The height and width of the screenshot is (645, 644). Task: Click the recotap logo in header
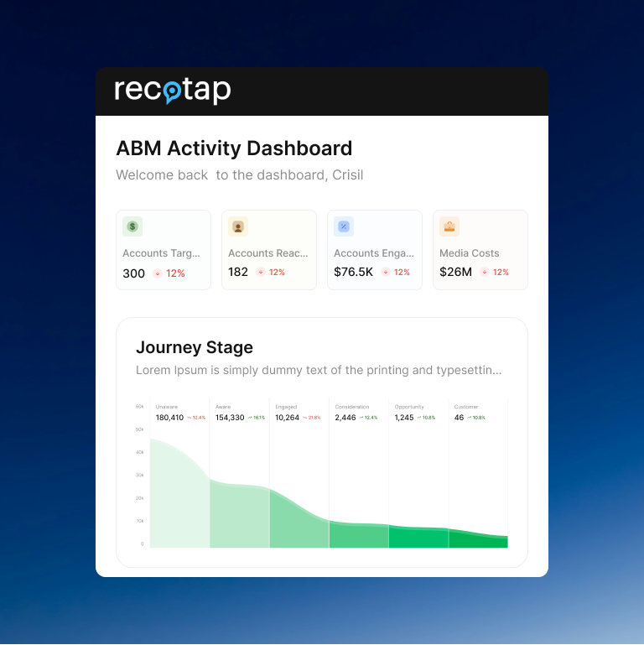(x=172, y=90)
